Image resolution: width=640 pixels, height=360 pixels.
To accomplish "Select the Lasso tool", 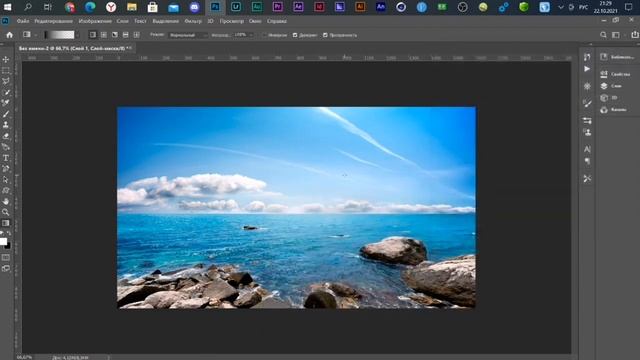I will tap(6, 81).
